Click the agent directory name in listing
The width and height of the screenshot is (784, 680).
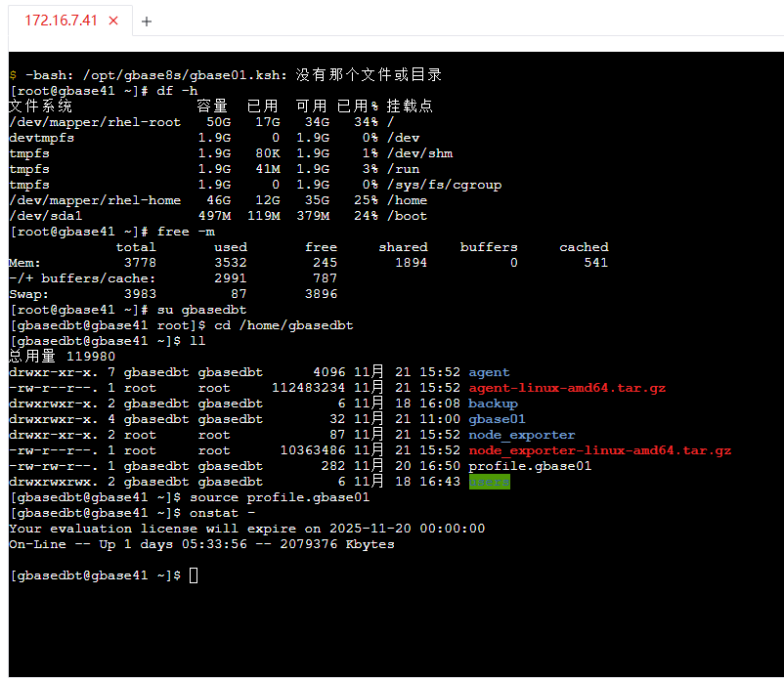point(489,372)
